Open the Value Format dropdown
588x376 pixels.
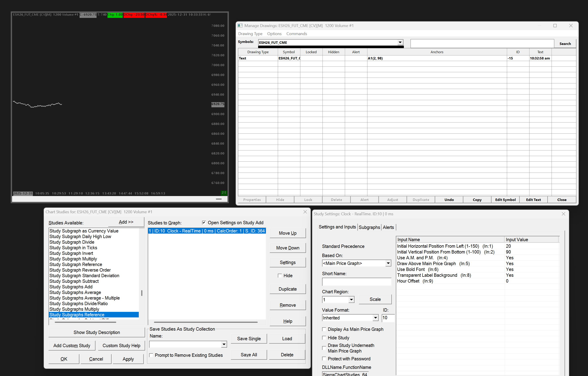[x=375, y=318]
